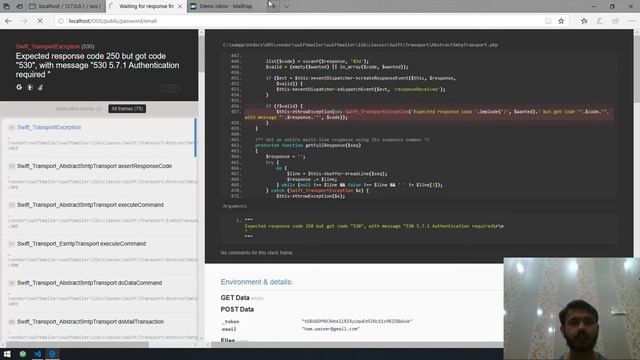This screenshot has width=640, height=360.
Task: Click the No comments for this stack frame text
Action: [256, 253]
